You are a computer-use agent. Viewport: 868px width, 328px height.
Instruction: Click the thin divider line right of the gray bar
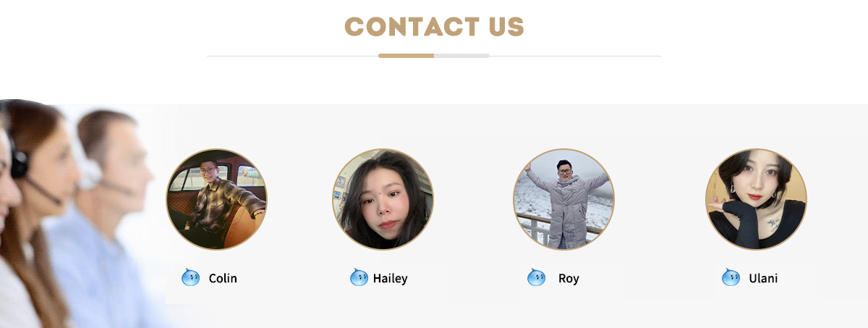575,56
